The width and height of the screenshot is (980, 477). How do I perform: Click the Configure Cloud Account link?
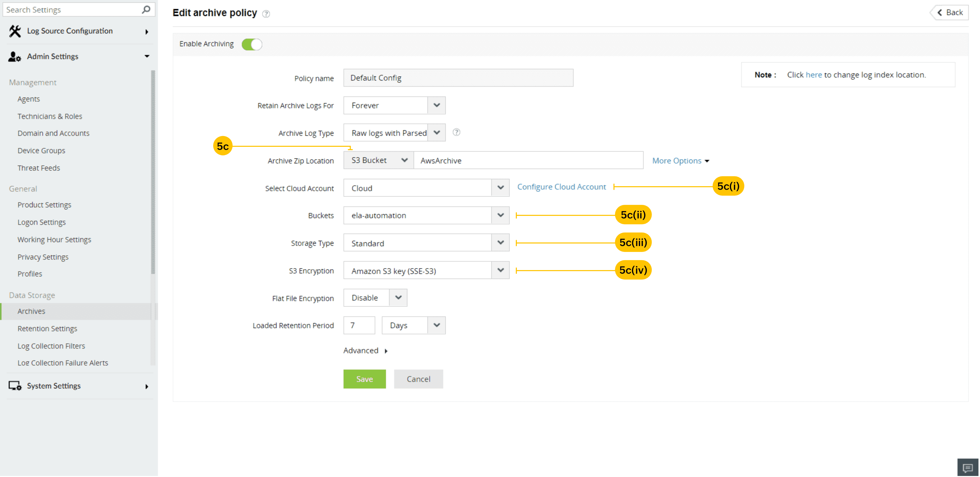(561, 187)
